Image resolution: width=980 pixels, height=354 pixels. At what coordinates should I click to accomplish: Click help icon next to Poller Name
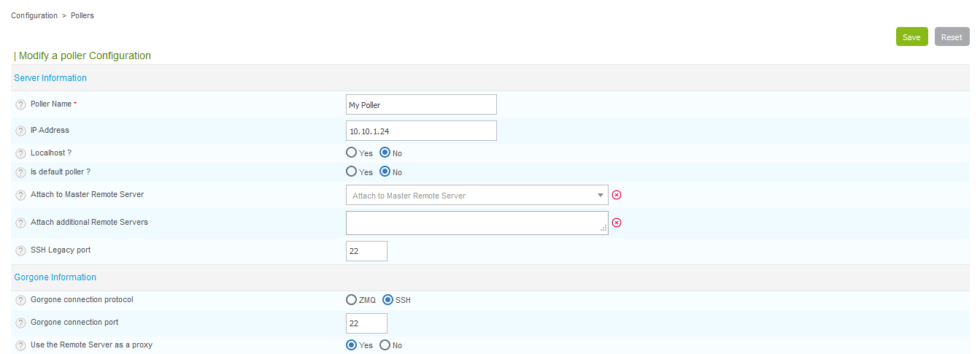(20, 104)
